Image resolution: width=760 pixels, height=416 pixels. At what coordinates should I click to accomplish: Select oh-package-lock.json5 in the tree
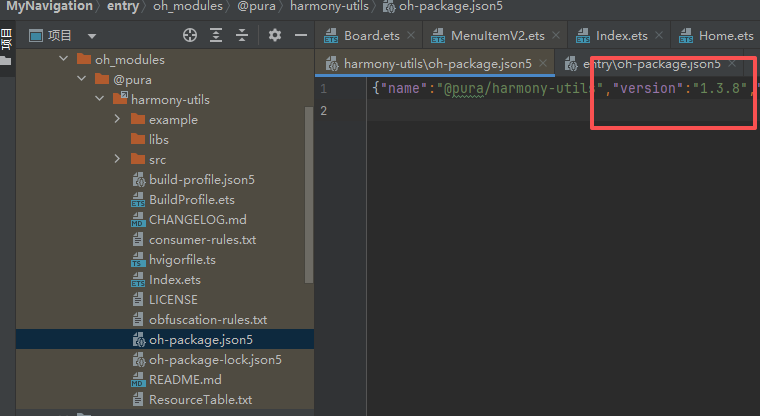coord(215,360)
